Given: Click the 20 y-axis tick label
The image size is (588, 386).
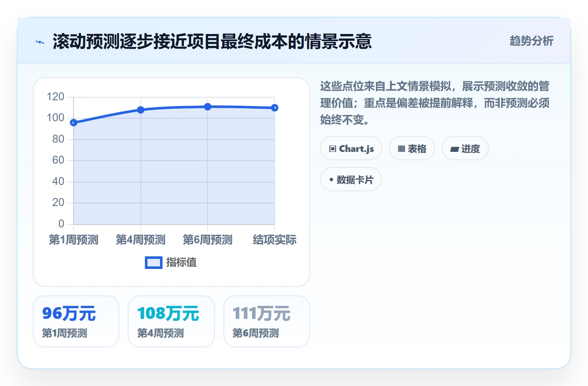Looking at the screenshot, I should [58, 203].
